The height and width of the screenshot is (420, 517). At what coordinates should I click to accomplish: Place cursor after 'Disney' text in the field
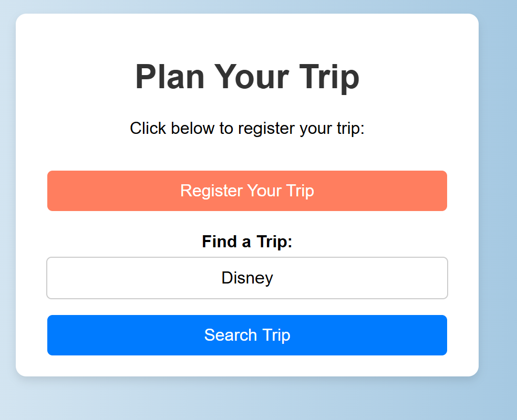coord(274,278)
